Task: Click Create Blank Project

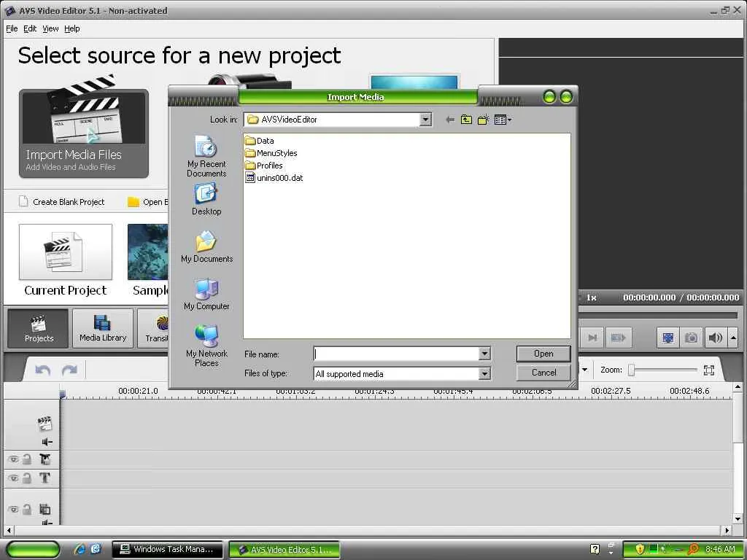Action: pyautogui.click(x=62, y=202)
